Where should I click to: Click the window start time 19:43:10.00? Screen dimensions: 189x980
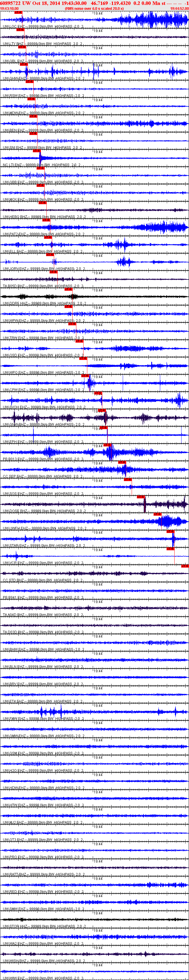point(10,8)
